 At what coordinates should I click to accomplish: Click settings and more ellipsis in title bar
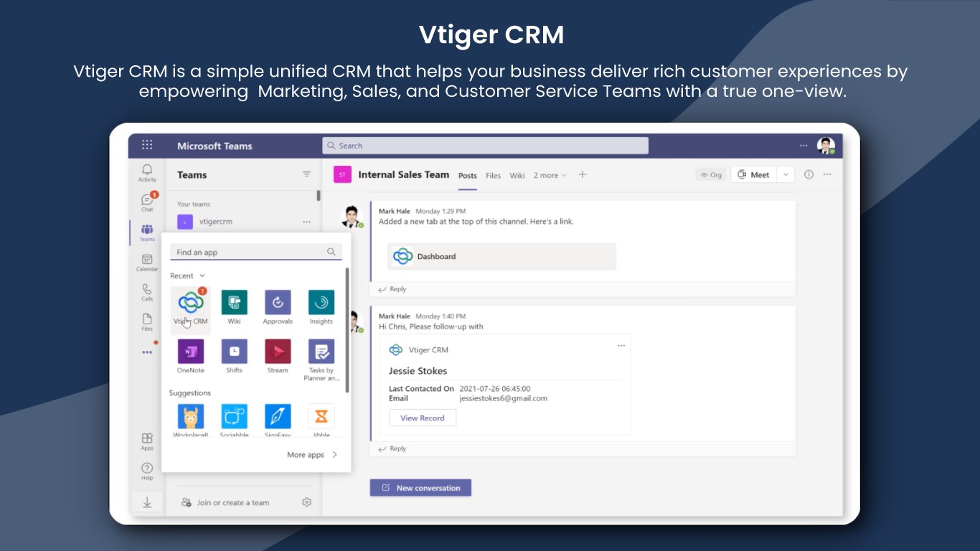[804, 146]
